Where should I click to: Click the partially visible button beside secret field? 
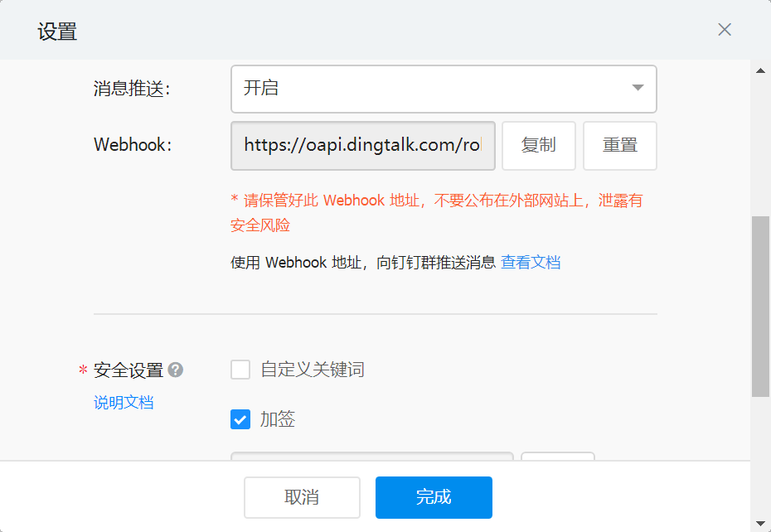pos(557,455)
